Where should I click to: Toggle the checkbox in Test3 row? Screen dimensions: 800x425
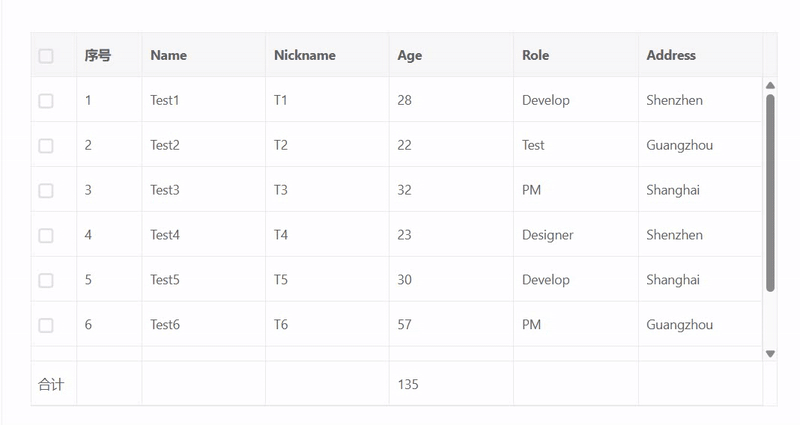(46, 191)
